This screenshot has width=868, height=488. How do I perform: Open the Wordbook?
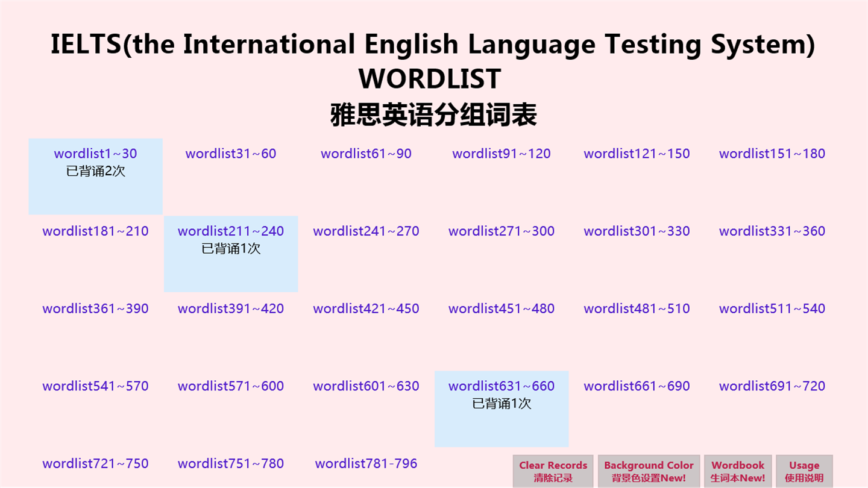738,471
